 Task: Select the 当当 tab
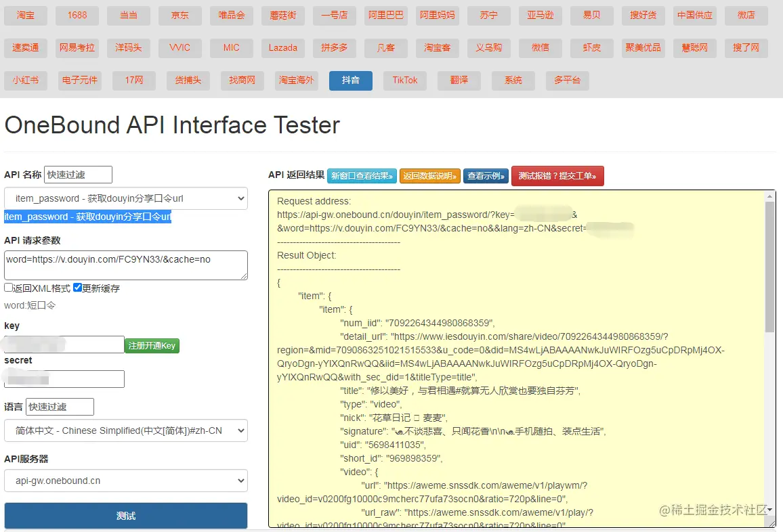(128, 16)
